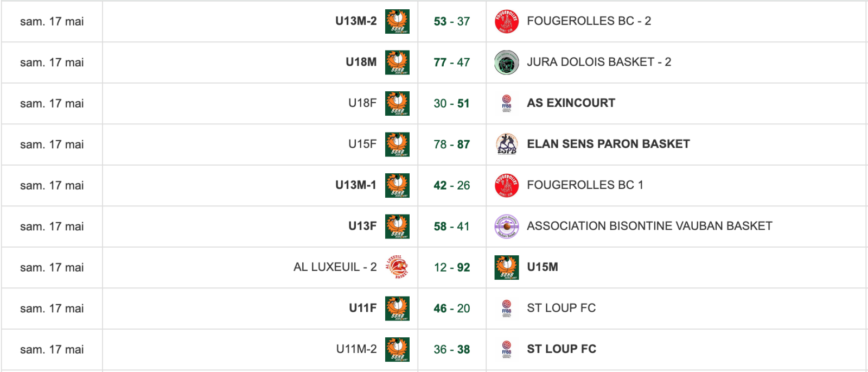This screenshot has height=372, width=868.
Task: Open the ASSOCIATION BISONTINE VAUBAN BASKET link
Action: coord(649,226)
